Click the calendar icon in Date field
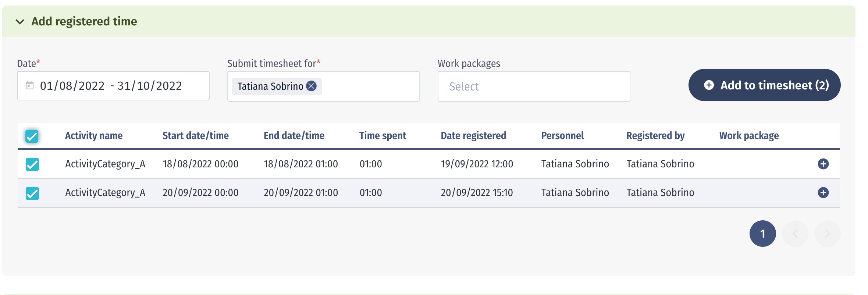 (30, 85)
